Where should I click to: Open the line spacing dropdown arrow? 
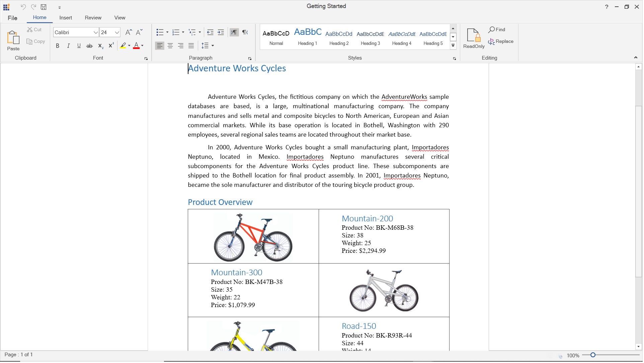[x=213, y=46]
